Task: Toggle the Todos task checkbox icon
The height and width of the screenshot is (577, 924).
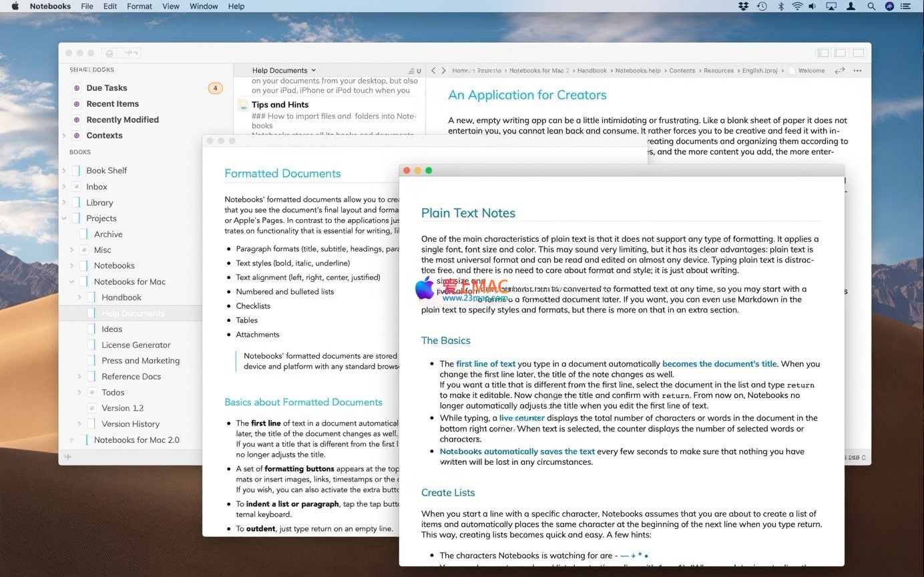Action: (92, 393)
